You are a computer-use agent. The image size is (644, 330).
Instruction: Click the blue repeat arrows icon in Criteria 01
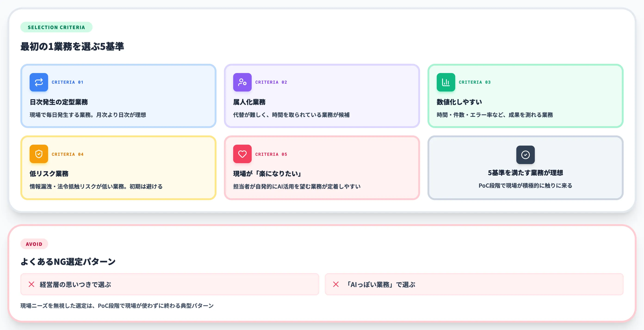39,82
